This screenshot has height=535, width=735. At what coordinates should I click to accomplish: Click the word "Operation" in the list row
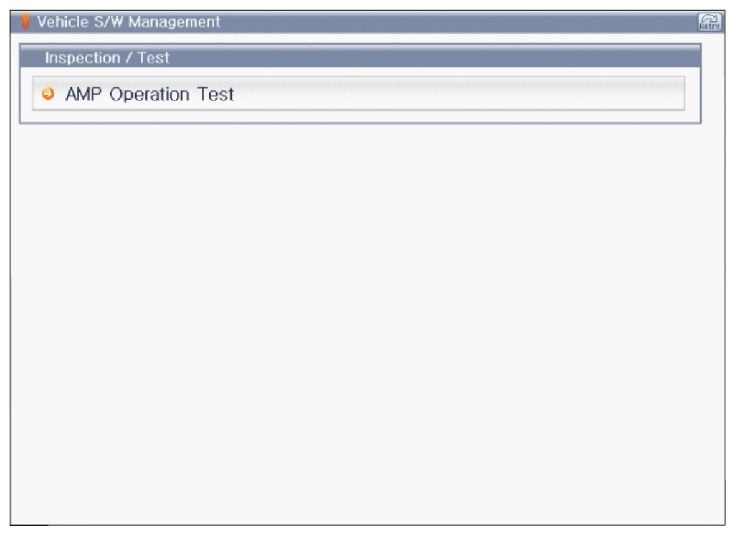tap(149, 94)
